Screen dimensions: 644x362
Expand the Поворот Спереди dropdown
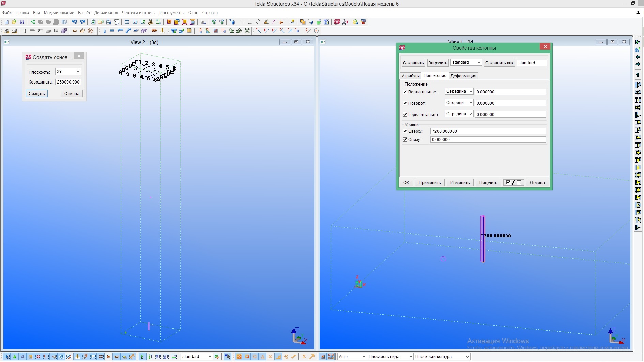click(x=459, y=103)
